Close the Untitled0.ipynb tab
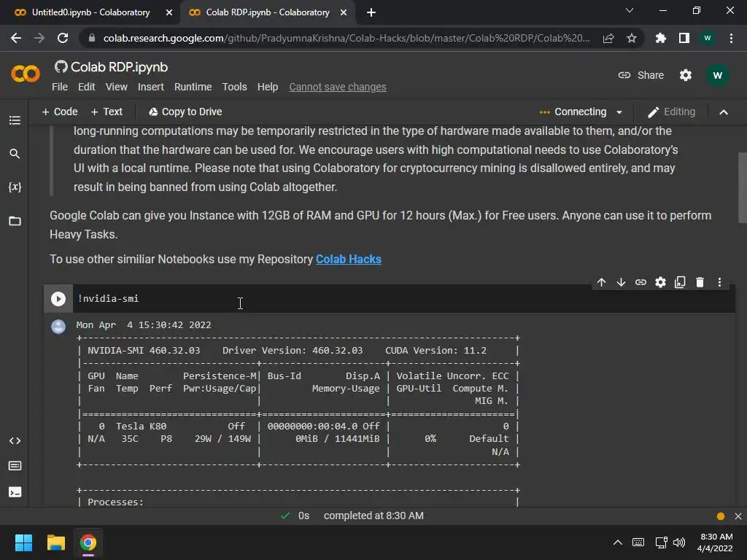Image resolution: width=747 pixels, height=560 pixels. click(169, 12)
